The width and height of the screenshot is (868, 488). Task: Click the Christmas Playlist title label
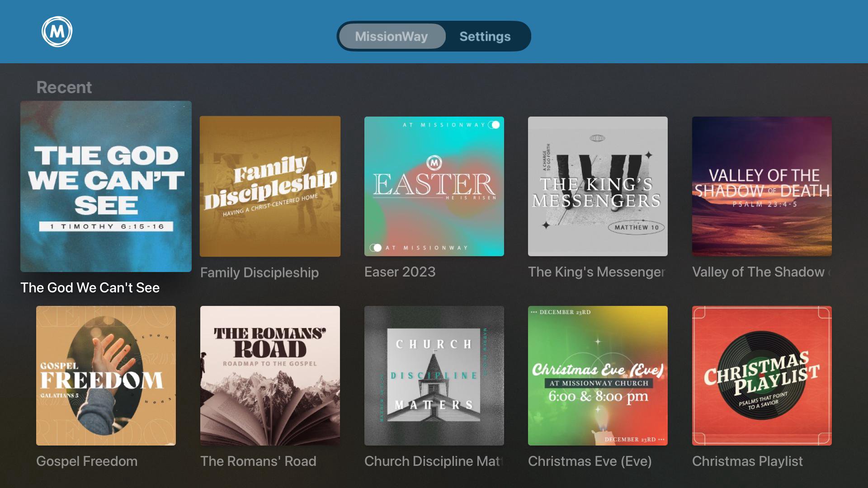pos(747,461)
